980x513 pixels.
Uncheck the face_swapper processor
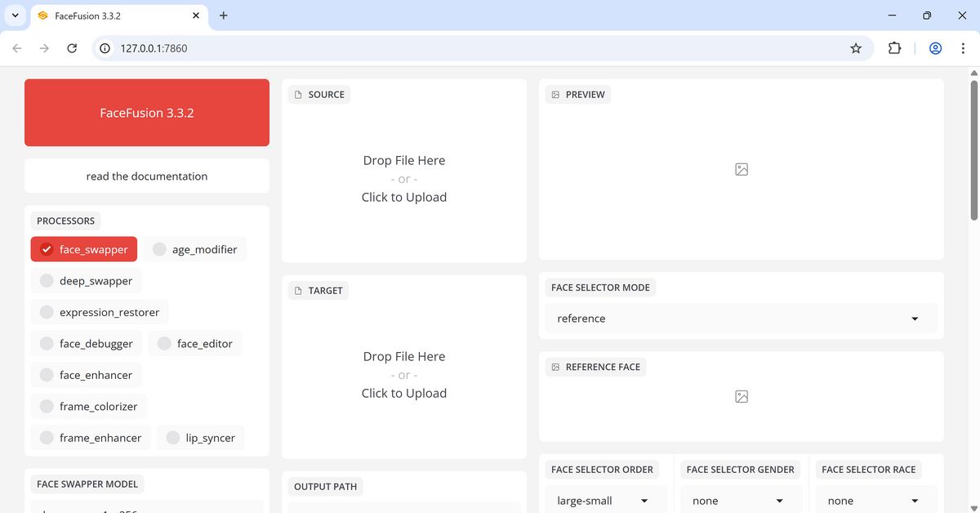(47, 249)
